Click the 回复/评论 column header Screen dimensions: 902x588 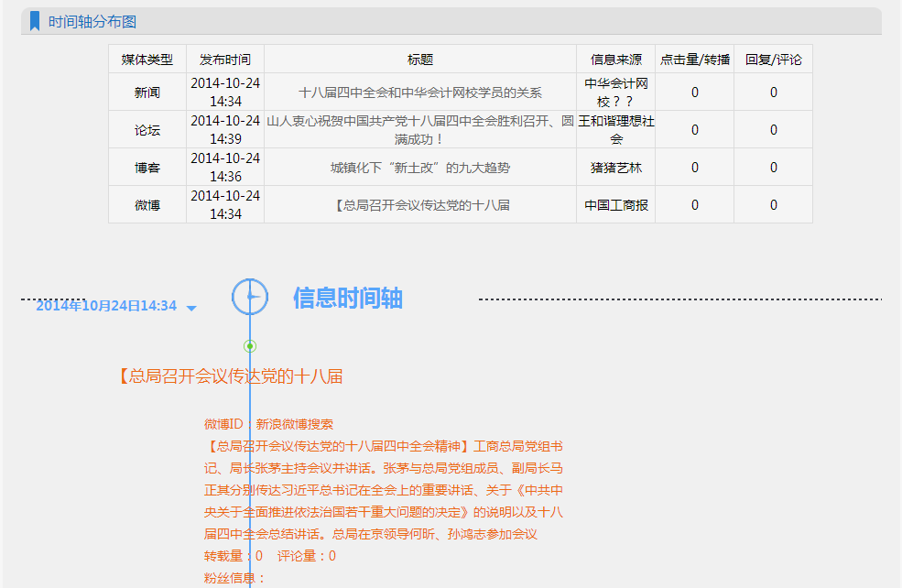773,60
